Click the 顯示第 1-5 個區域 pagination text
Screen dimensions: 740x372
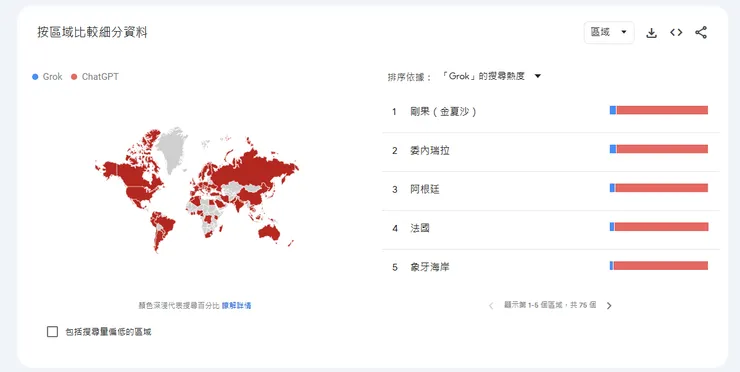[x=550, y=305]
